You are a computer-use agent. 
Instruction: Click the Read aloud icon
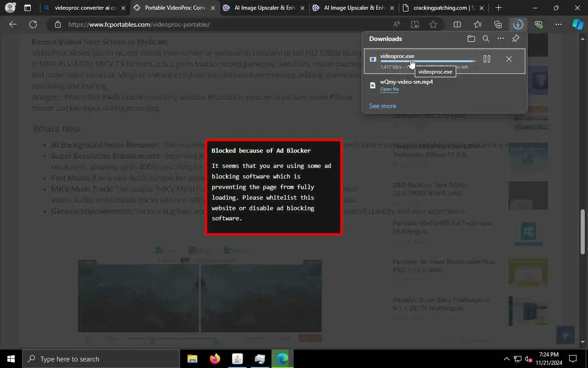point(396,24)
